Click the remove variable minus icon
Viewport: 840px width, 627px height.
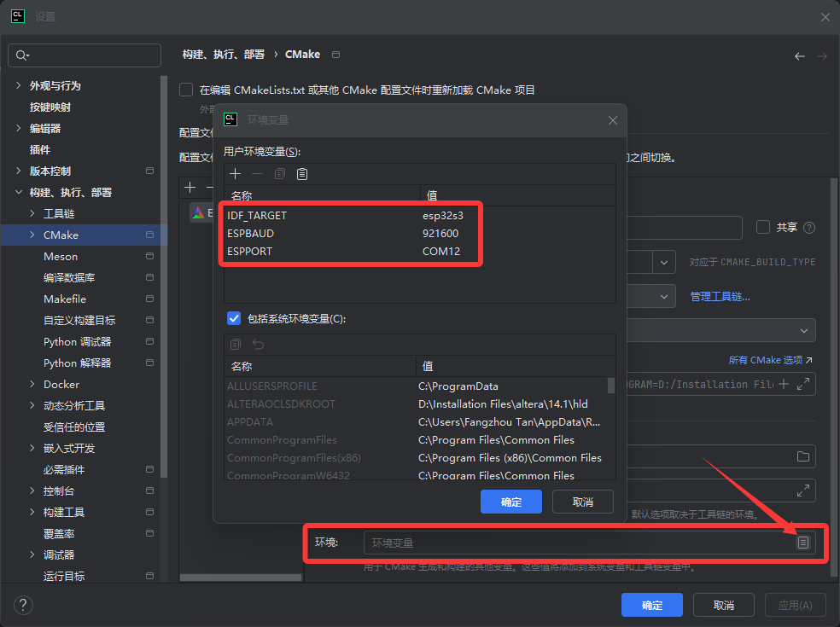click(x=257, y=174)
